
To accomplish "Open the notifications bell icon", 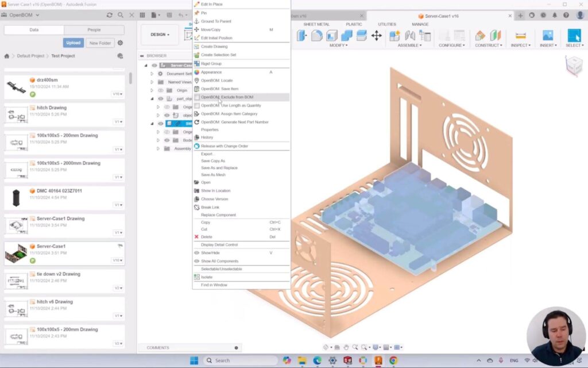I will coord(555,16).
